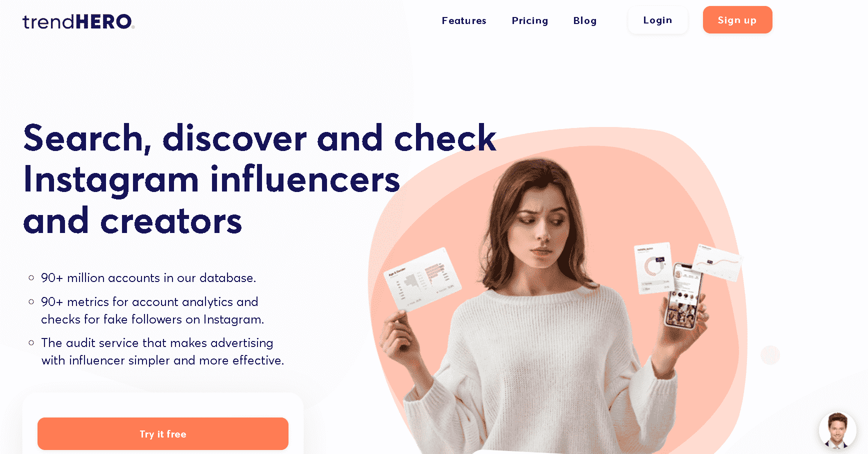This screenshot has height=454, width=868.
Task: Click the bullet for 90+ million accounts
Action: pos(31,277)
